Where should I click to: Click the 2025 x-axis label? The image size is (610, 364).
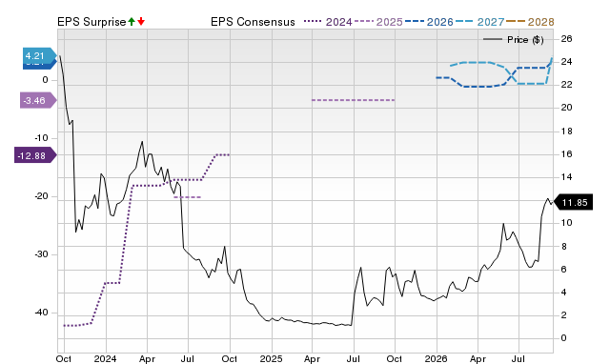[271, 358]
